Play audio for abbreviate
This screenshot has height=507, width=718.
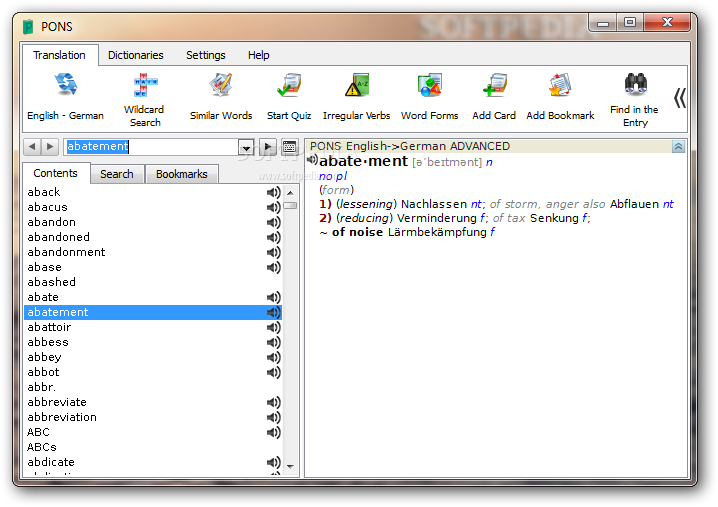click(x=273, y=403)
